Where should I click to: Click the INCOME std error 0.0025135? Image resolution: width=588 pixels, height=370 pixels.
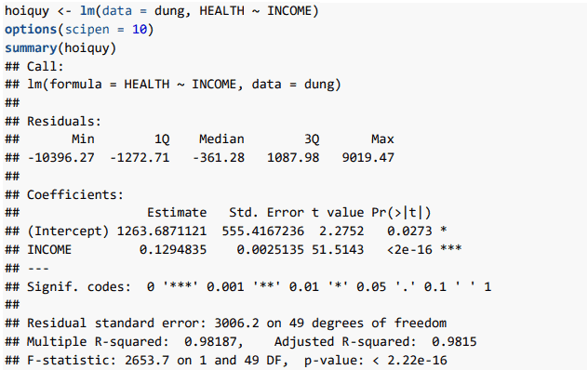tap(271, 249)
